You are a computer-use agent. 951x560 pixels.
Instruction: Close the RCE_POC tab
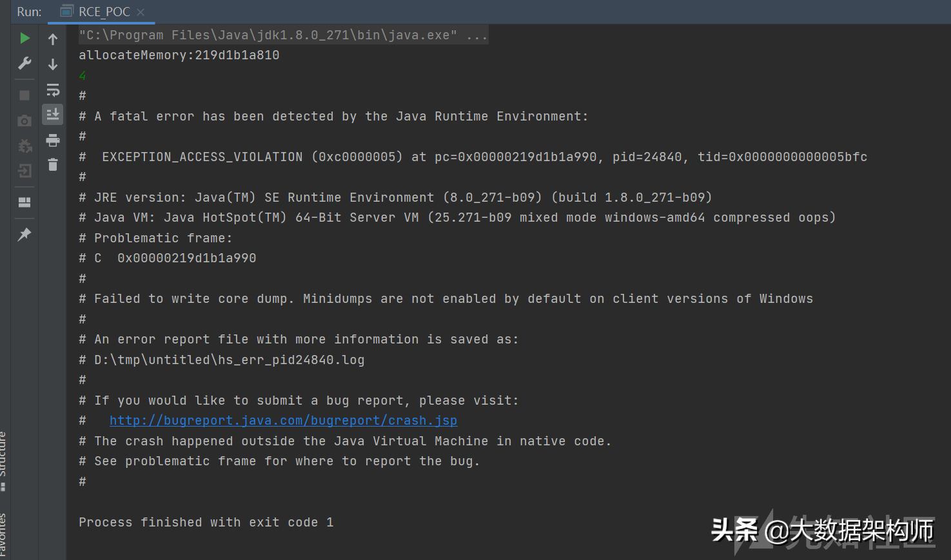click(x=141, y=12)
